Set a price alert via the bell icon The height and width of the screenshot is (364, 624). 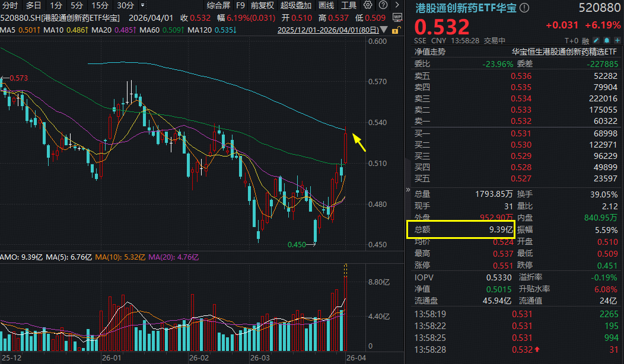click(x=607, y=40)
